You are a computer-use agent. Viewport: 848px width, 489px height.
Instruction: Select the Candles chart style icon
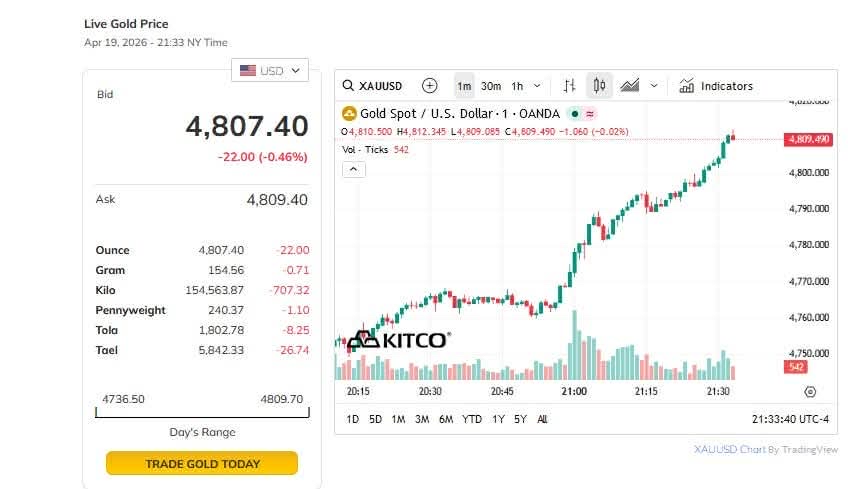click(x=600, y=86)
